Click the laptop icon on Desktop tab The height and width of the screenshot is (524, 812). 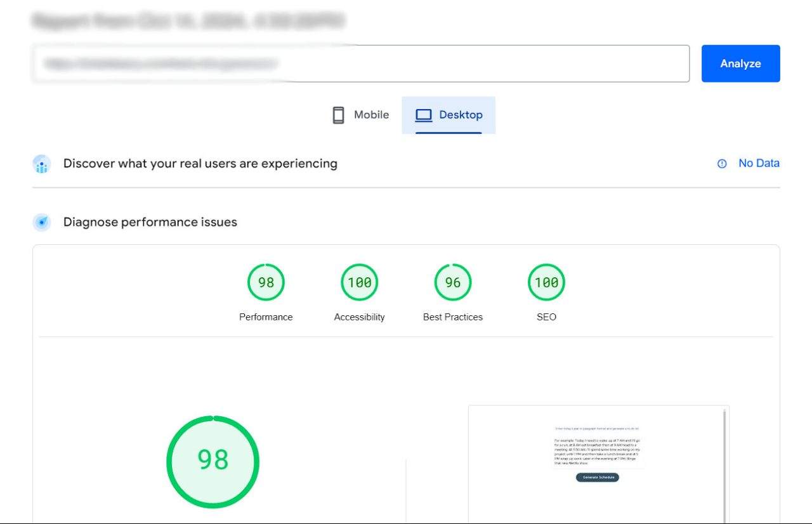(423, 115)
